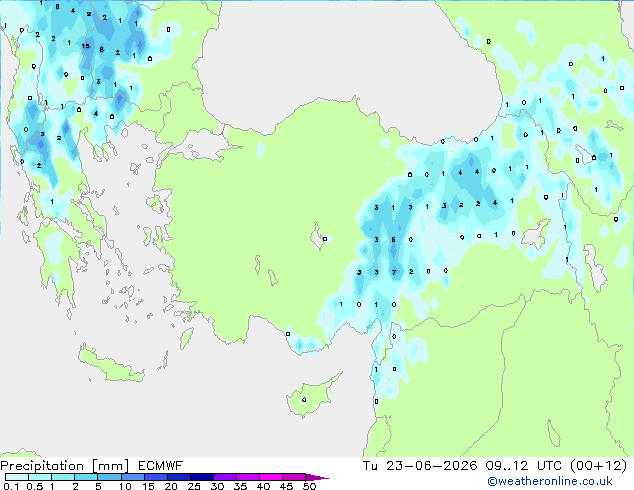Click the '0' value on Cyprus island
The image size is (634, 490).
point(304,400)
